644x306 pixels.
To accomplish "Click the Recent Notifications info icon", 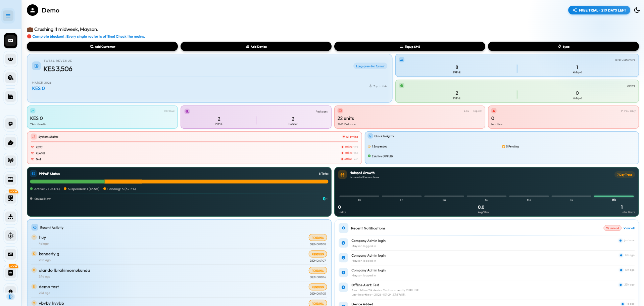I will (x=343, y=228).
